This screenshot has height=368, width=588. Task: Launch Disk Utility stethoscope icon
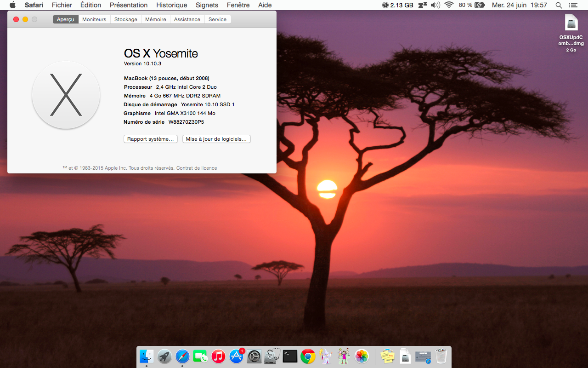(272, 356)
